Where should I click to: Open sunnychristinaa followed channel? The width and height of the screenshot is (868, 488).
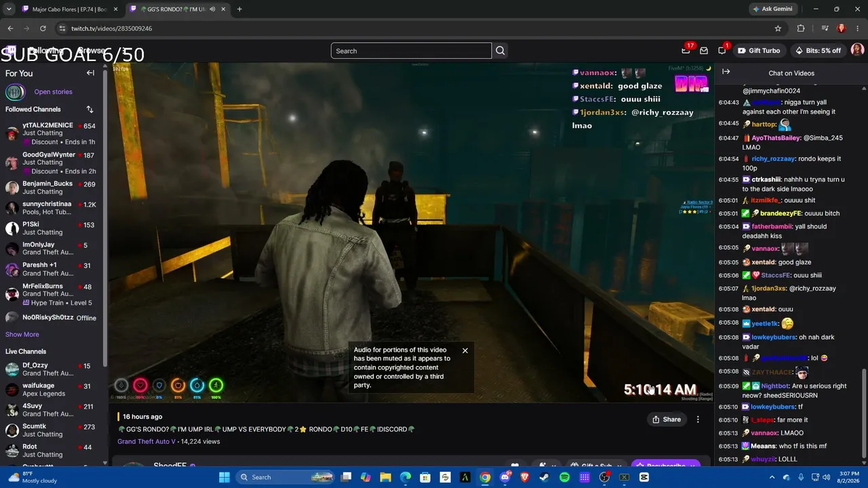click(51, 208)
